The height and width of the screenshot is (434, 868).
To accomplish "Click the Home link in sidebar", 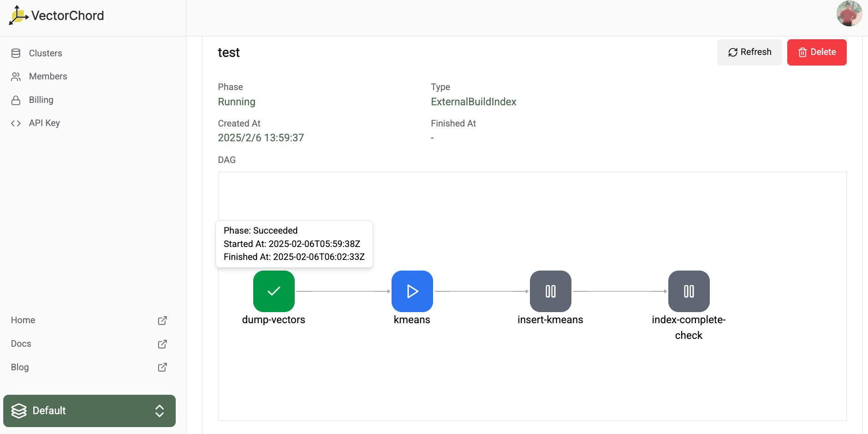I will coord(23,320).
